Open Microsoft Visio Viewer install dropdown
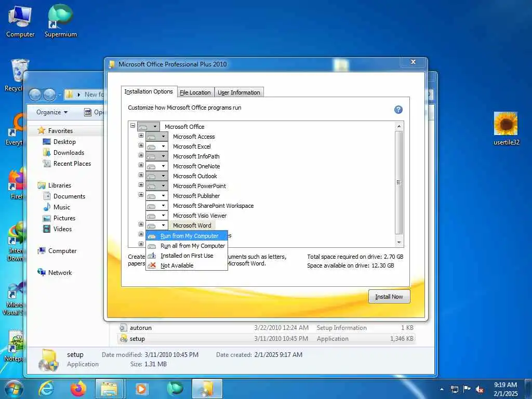 (x=157, y=216)
